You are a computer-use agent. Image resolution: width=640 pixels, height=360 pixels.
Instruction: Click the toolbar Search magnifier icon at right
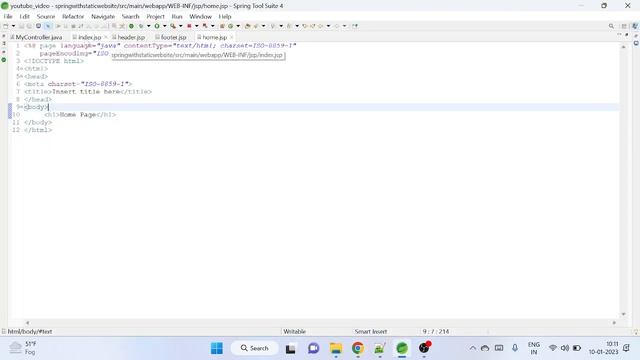coord(611,26)
